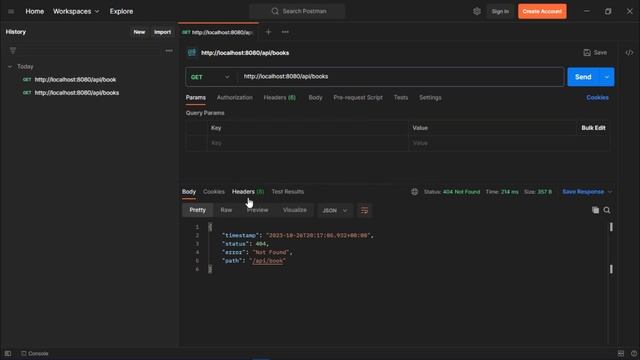Select the Visualize view mode
Viewport: 640px width, 360px height.
pyautogui.click(x=295, y=210)
